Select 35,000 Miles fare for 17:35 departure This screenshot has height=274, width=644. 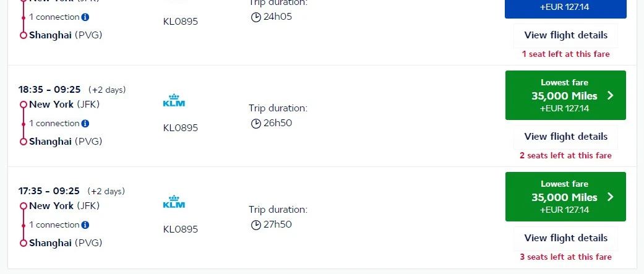tap(565, 197)
